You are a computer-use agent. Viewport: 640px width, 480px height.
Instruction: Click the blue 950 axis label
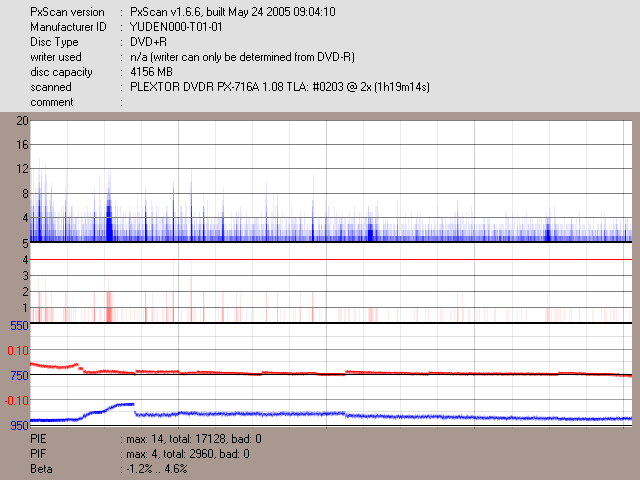[x=19, y=425]
